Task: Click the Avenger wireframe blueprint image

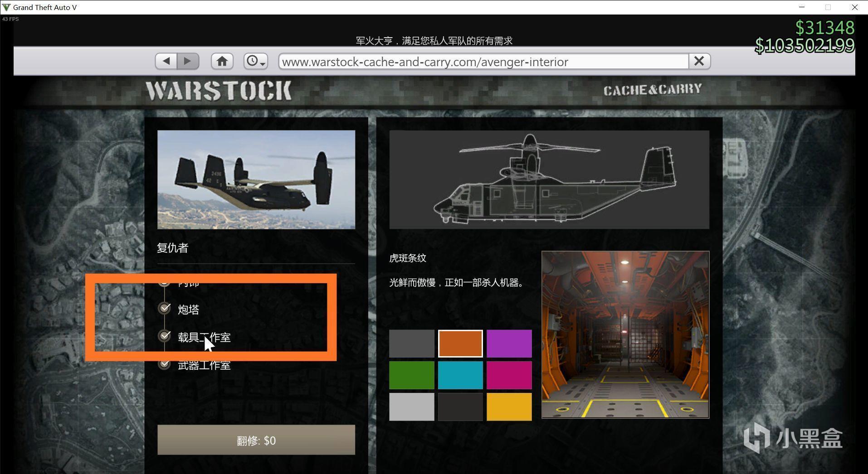Action: (x=549, y=180)
